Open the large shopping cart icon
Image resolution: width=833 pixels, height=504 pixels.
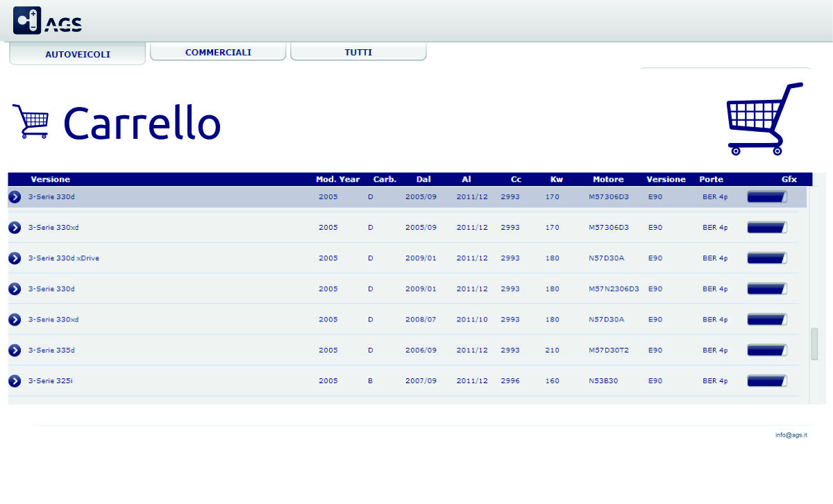(x=764, y=119)
